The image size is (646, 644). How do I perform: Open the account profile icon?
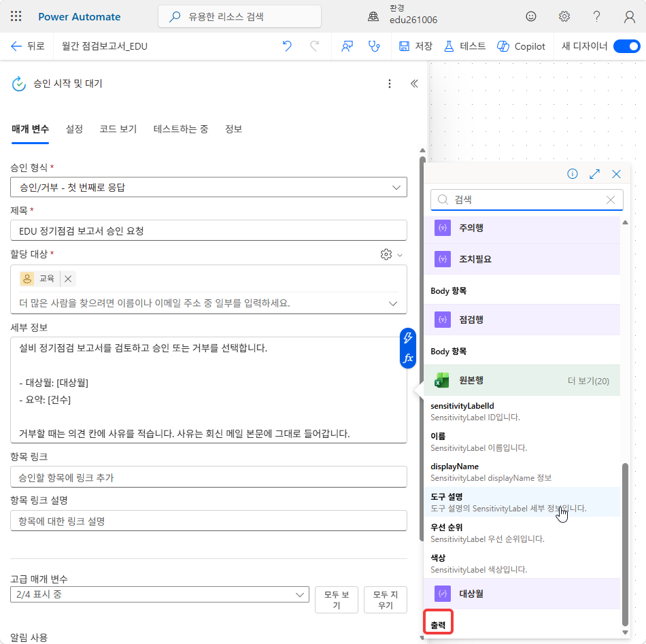point(630,16)
